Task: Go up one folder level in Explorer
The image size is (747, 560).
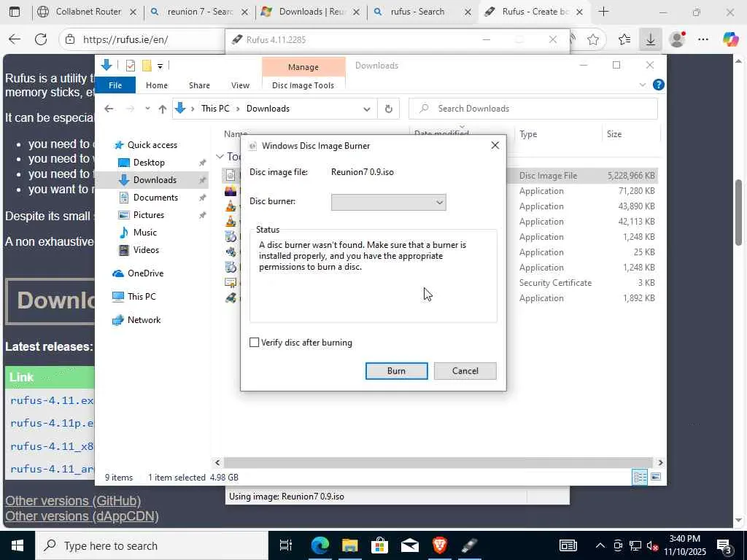Action: tap(163, 109)
